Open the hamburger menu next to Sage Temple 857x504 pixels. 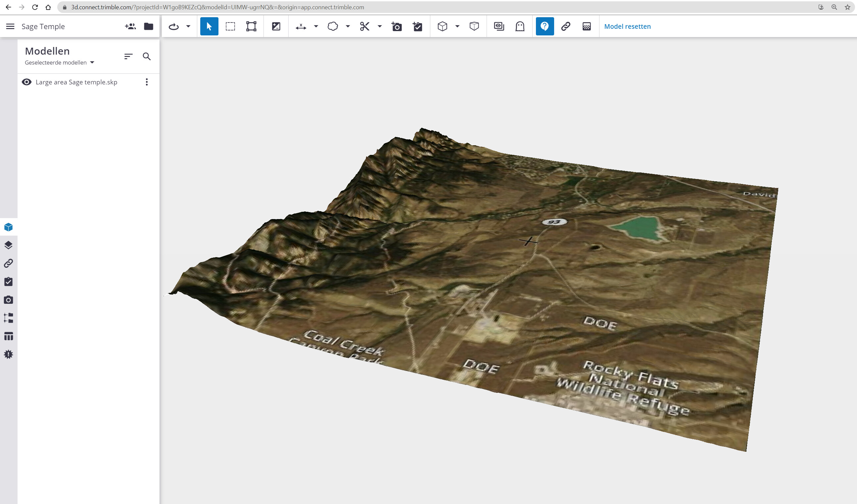[10, 26]
